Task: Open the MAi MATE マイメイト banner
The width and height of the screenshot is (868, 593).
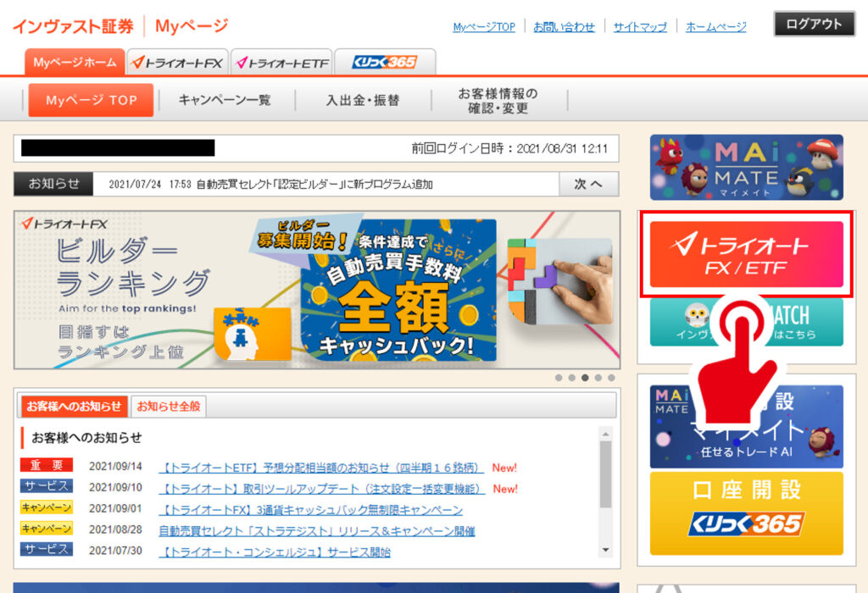Action: (x=746, y=167)
